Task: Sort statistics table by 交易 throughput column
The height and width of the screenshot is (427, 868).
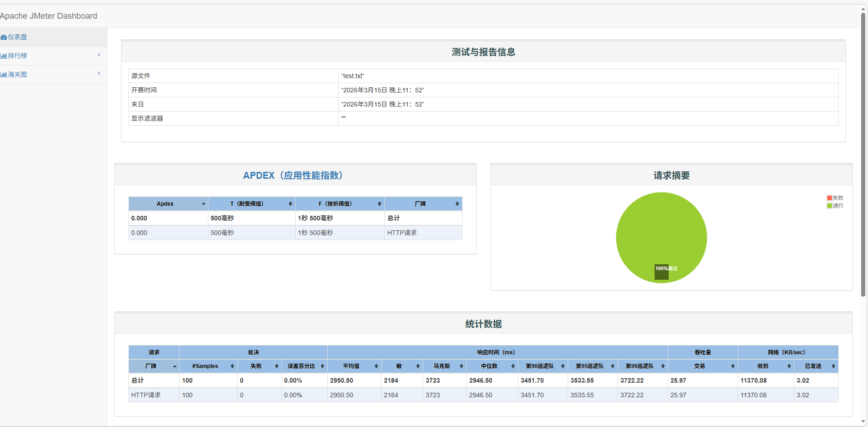Action: tap(703, 366)
